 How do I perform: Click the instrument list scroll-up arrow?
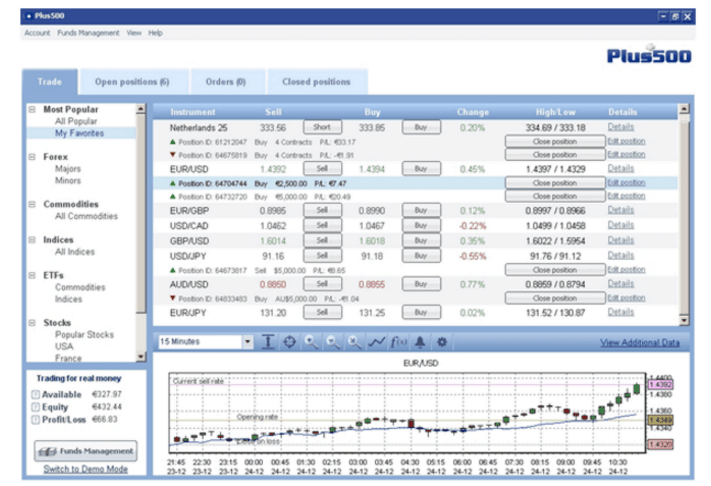(x=684, y=109)
